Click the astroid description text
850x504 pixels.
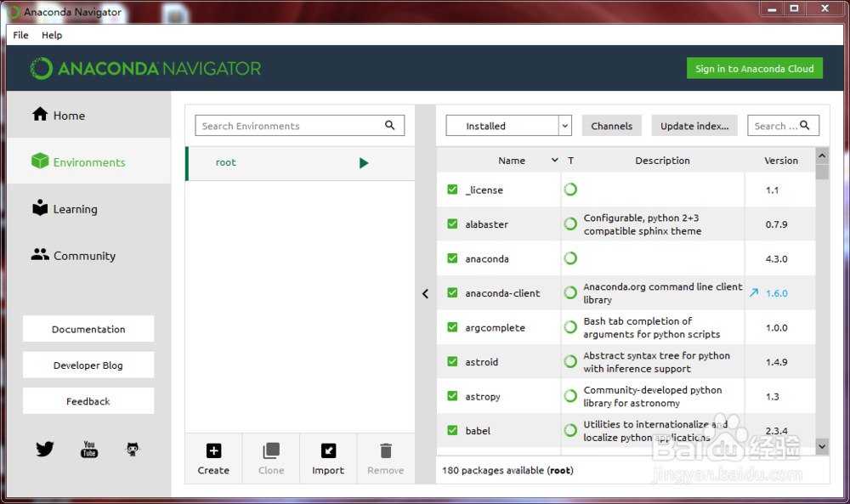(656, 362)
